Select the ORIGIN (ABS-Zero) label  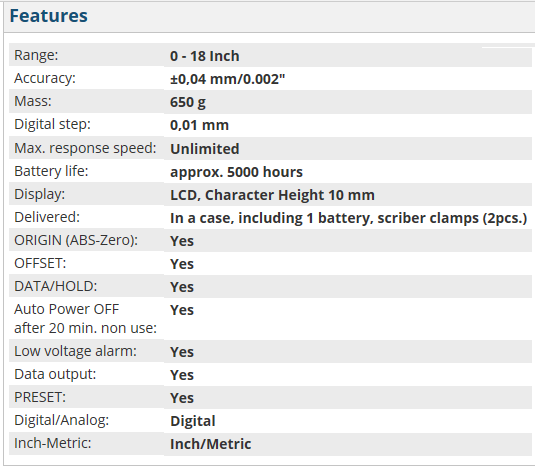point(76,240)
